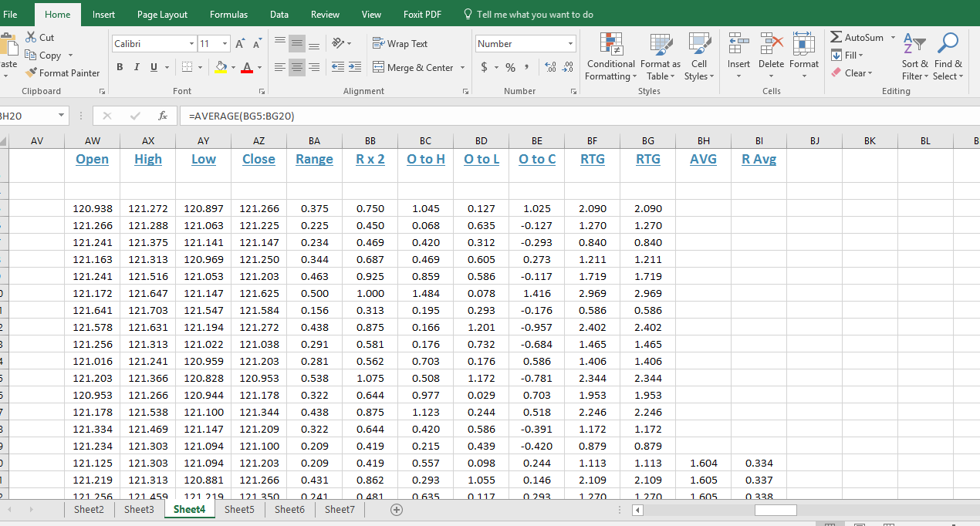Open the File menu
Image resolution: width=980 pixels, height=526 pixels.
10,15
